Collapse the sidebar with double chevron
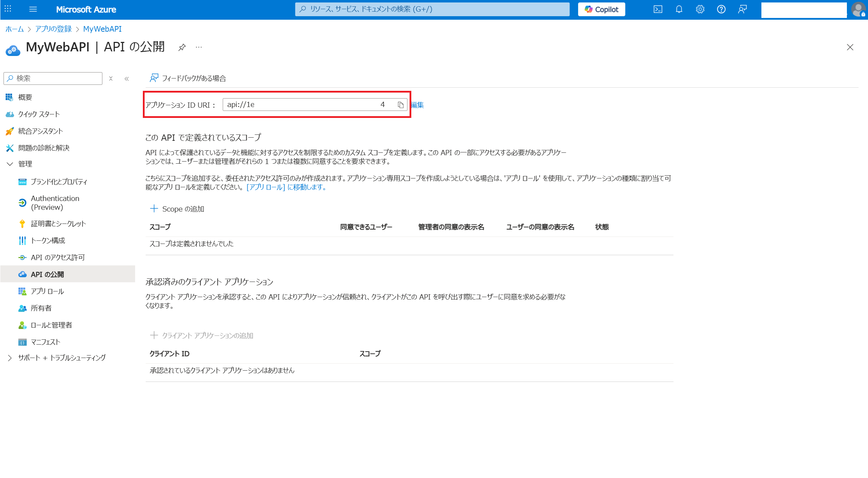The width and height of the screenshot is (868, 478). click(x=127, y=79)
